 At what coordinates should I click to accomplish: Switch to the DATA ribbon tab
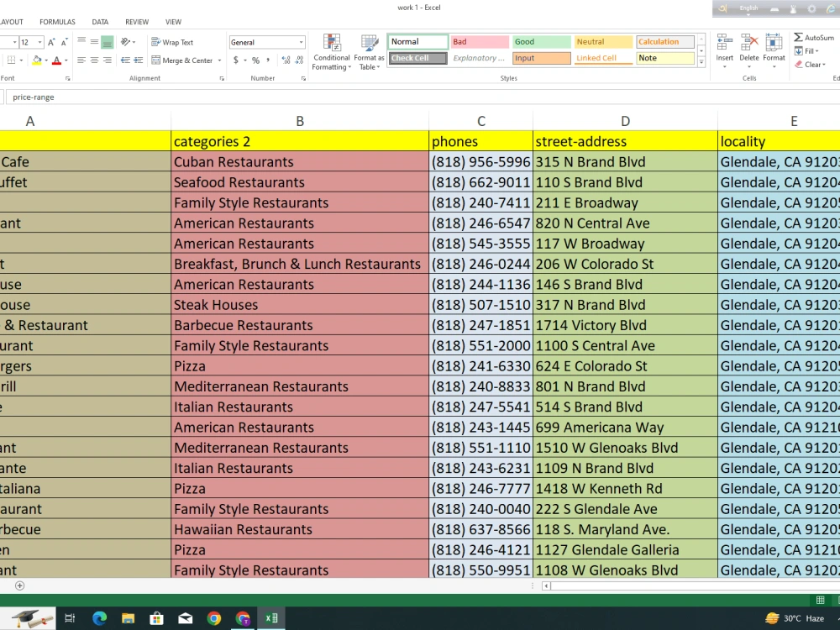pyautogui.click(x=100, y=21)
